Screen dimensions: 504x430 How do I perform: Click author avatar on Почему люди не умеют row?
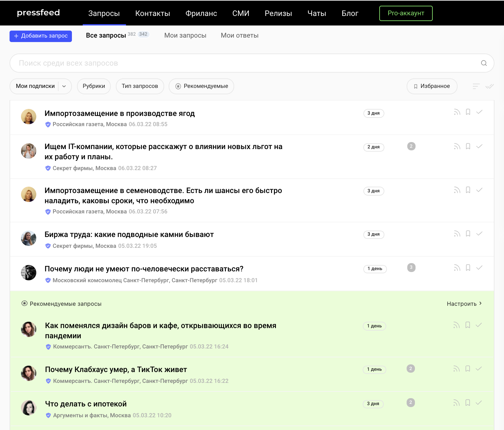[29, 273]
